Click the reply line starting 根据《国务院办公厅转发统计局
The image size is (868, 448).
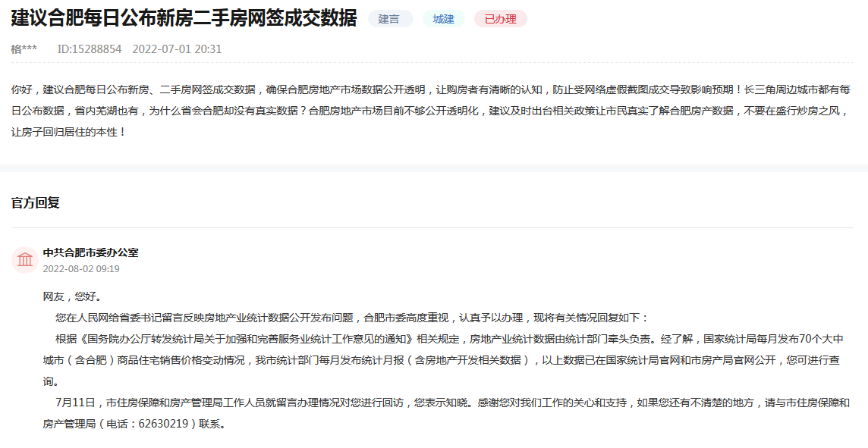[449, 339]
